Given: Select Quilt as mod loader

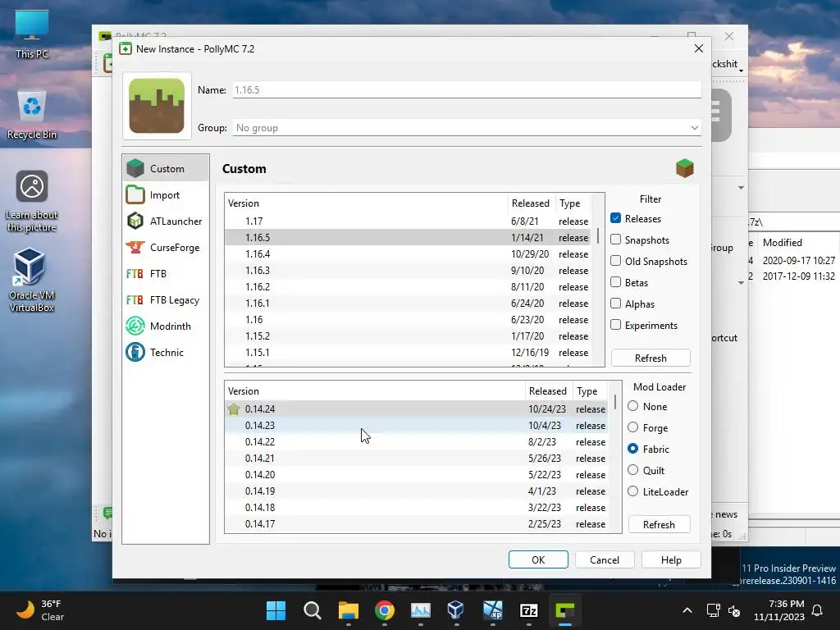Looking at the screenshot, I should tap(632, 470).
